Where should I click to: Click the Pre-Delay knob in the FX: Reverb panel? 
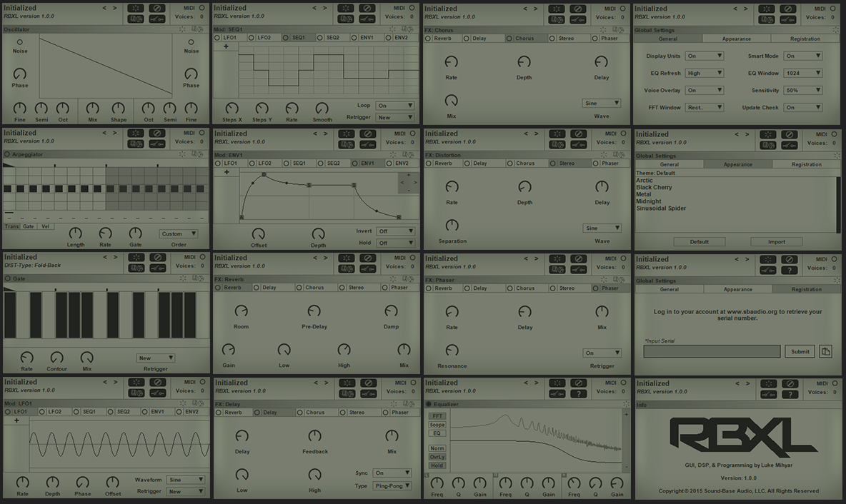[x=314, y=311]
